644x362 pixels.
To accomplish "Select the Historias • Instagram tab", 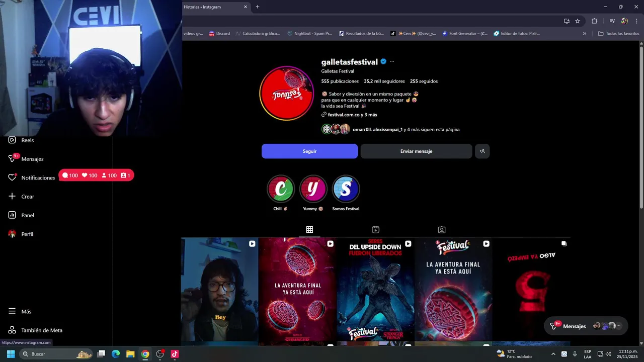I will tap(214, 7).
